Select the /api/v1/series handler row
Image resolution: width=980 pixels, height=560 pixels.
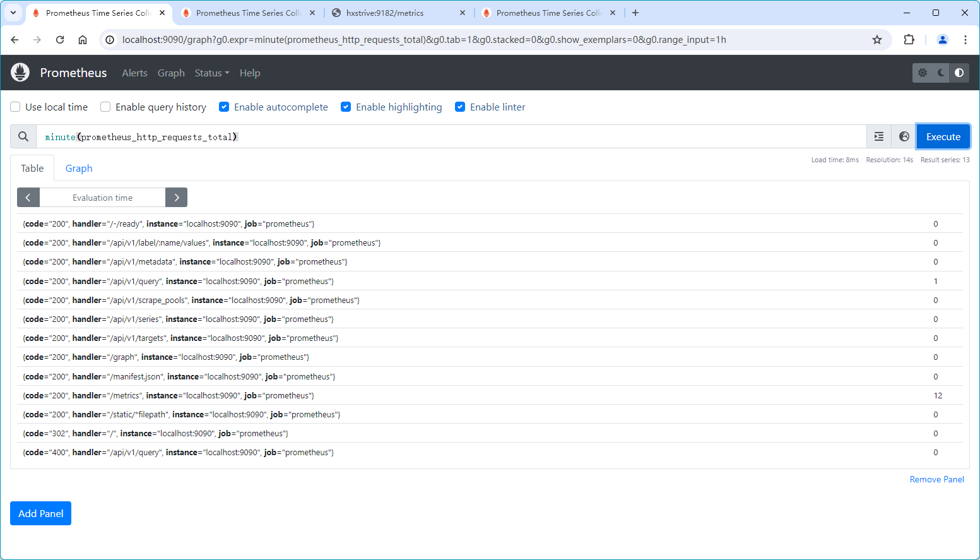pyautogui.click(x=490, y=319)
